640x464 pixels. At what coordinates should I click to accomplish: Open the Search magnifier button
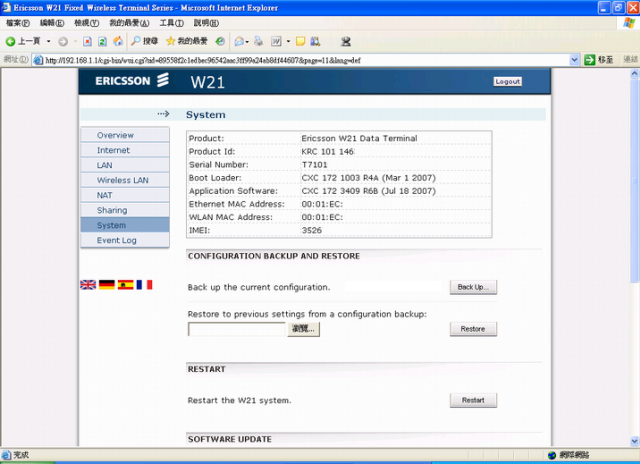144,41
